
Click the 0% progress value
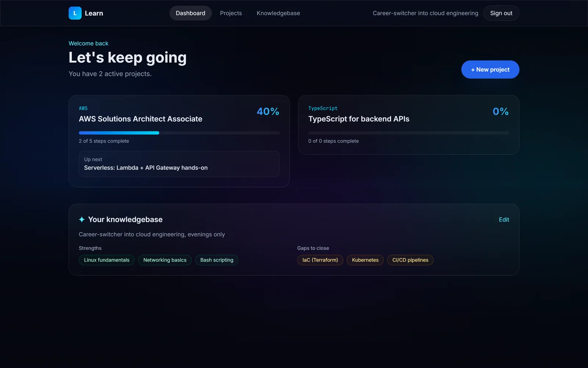[501, 112]
